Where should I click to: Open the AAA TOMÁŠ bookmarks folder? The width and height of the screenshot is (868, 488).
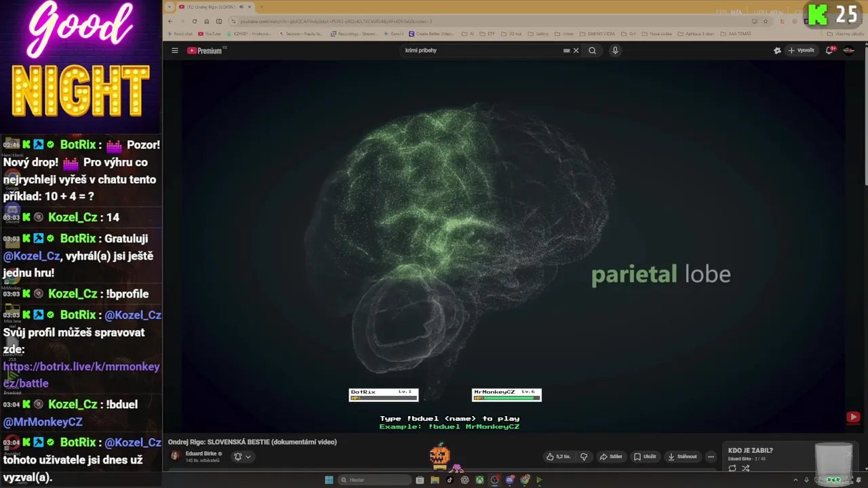click(734, 33)
